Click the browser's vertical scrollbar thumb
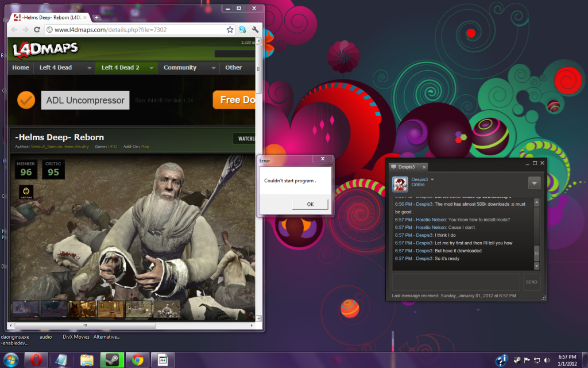 (x=258, y=69)
